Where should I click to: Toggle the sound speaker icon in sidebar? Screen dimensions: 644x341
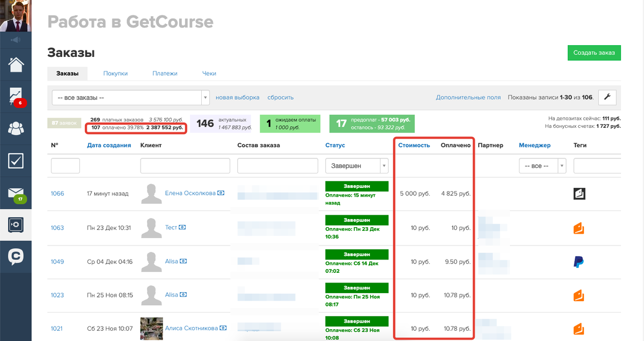point(16,39)
